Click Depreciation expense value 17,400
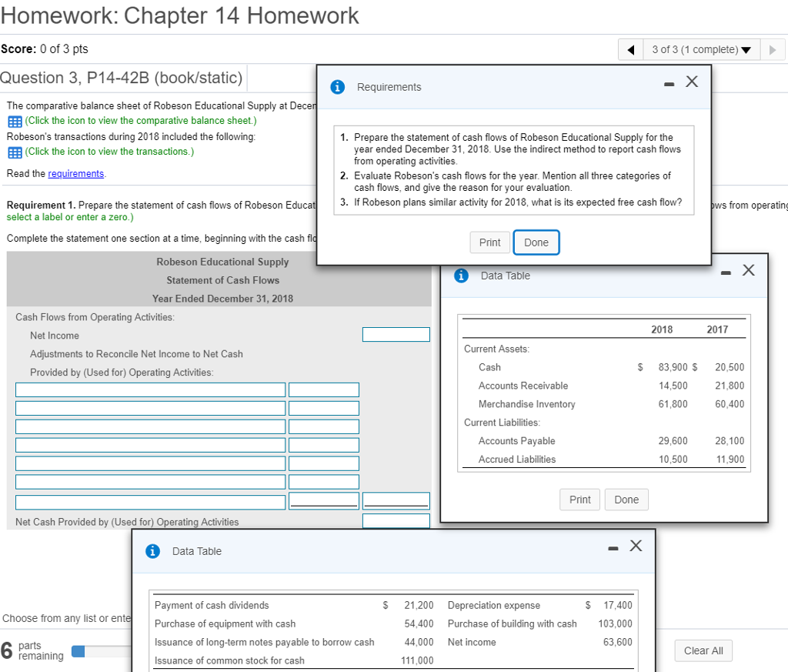788x672 pixels. (x=618, y=605)
